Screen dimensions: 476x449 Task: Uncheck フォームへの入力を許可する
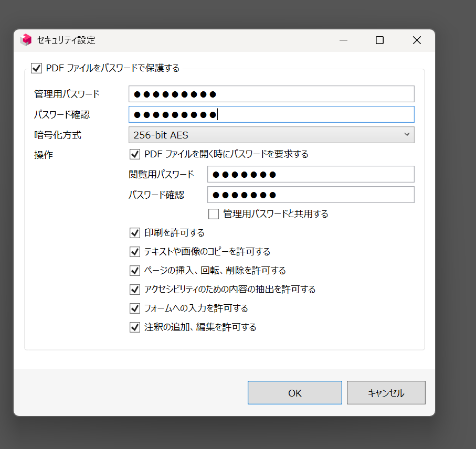(135, 308)
